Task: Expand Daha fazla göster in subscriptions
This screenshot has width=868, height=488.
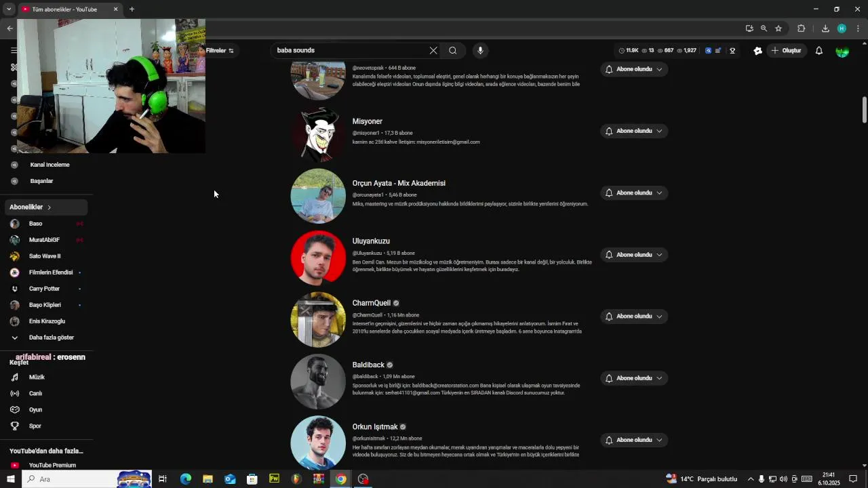Action: pos(46,338)
